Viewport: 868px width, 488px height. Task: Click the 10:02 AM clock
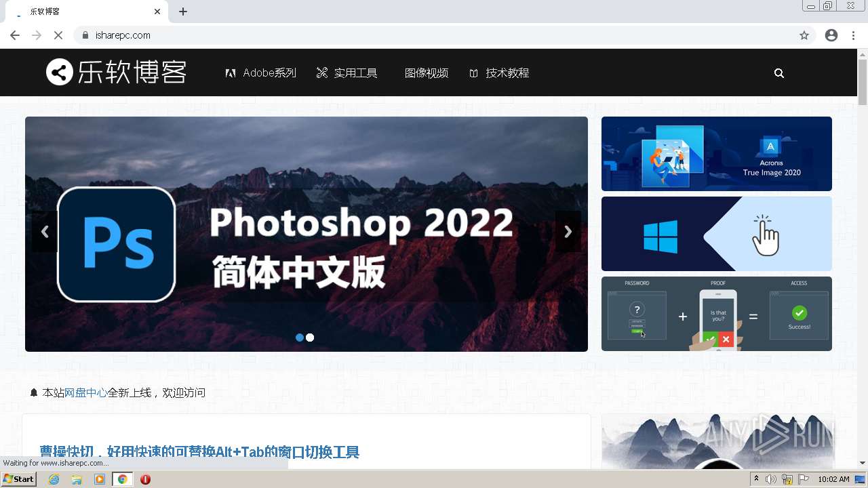click(833, 479)
